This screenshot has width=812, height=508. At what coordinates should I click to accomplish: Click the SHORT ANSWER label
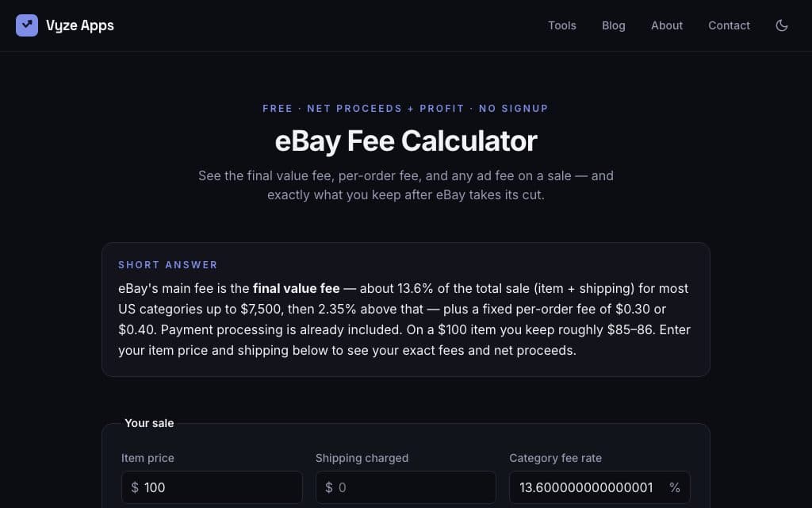pyautogui.click(x=168, y=265)
